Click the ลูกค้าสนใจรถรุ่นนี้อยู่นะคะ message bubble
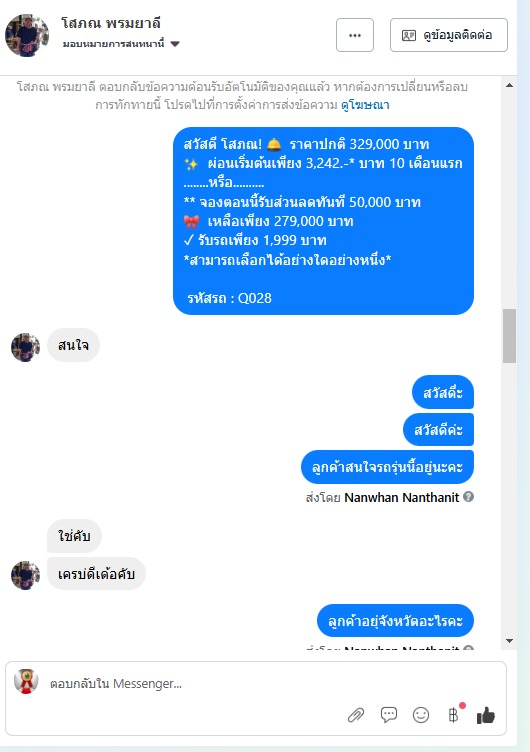This screenshot has height=752, width=530. (388, 467)
